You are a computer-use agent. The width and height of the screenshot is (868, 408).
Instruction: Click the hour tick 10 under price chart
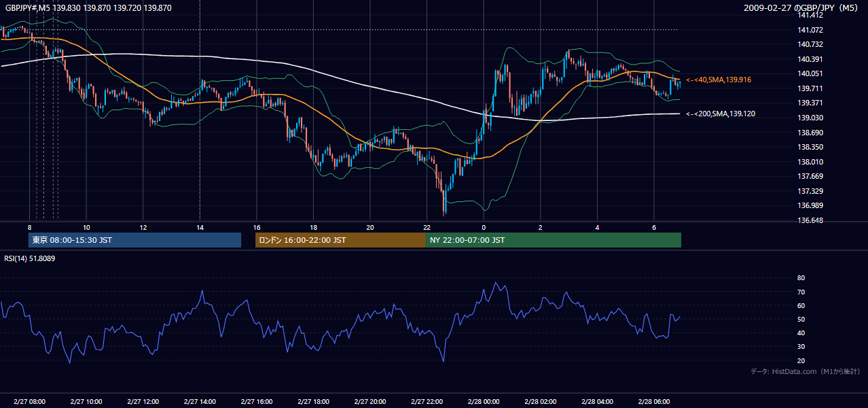pos(86,227)
